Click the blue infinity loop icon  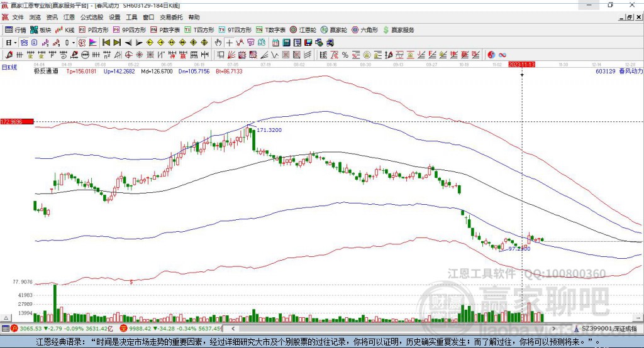tap(502, 55)
